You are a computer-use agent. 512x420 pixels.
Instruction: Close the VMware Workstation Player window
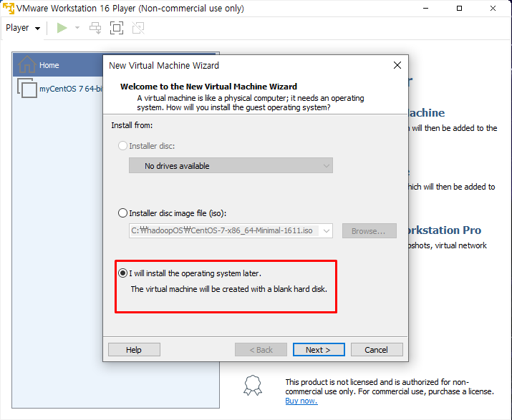pos(493,8)
